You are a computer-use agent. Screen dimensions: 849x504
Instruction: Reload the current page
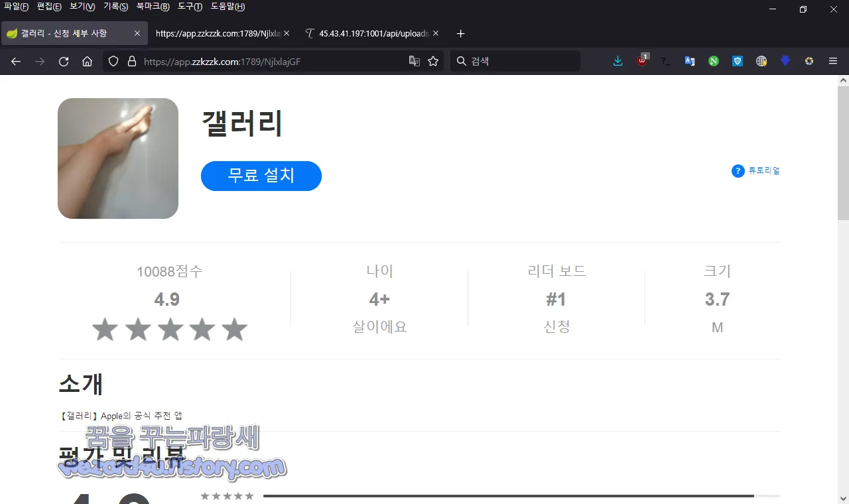(64, 61)
